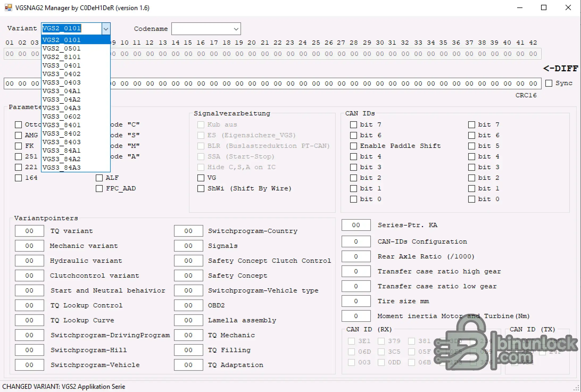This screenshot has width=581, height=392.
Task: Open the Codename combo box
Action: (x=206, y=29)
